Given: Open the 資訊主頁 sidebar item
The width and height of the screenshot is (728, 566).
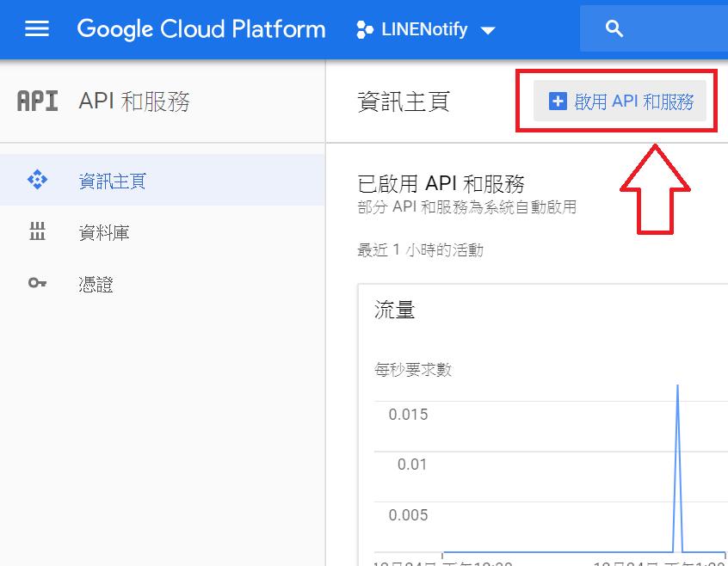Looking at the screenshot, I should tap(163, 180).
